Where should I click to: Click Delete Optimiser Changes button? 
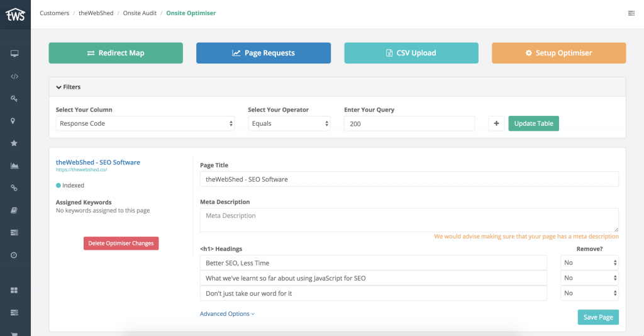coord(121,243)
